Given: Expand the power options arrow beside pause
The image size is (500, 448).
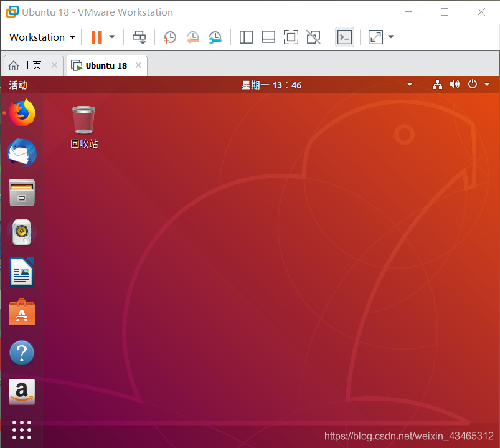Looking at the screenshot, I should [112, 37].
